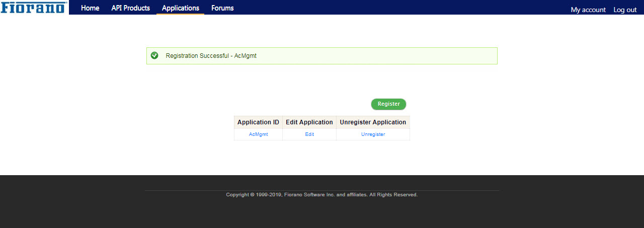644x228 pixels.
Task: Unregister the AcMgmt application
Action: (373, 134)
